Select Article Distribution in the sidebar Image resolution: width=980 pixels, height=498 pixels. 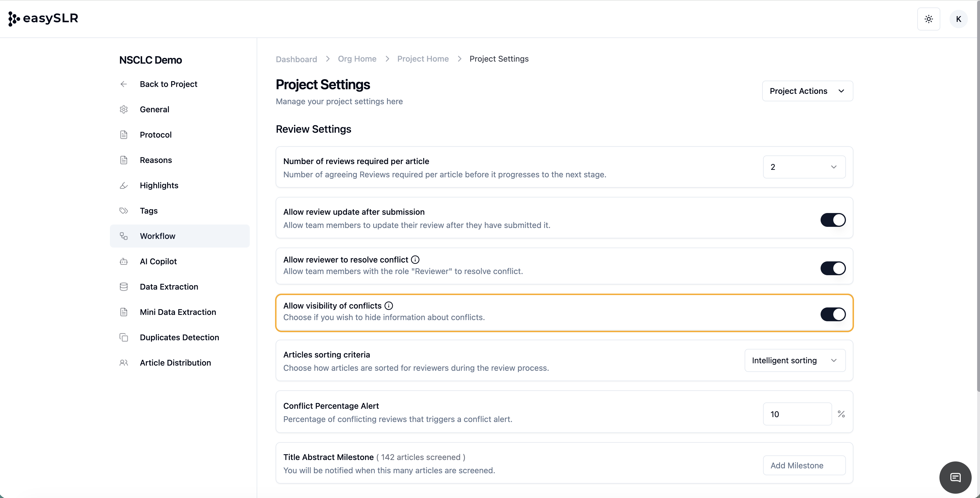175,363
